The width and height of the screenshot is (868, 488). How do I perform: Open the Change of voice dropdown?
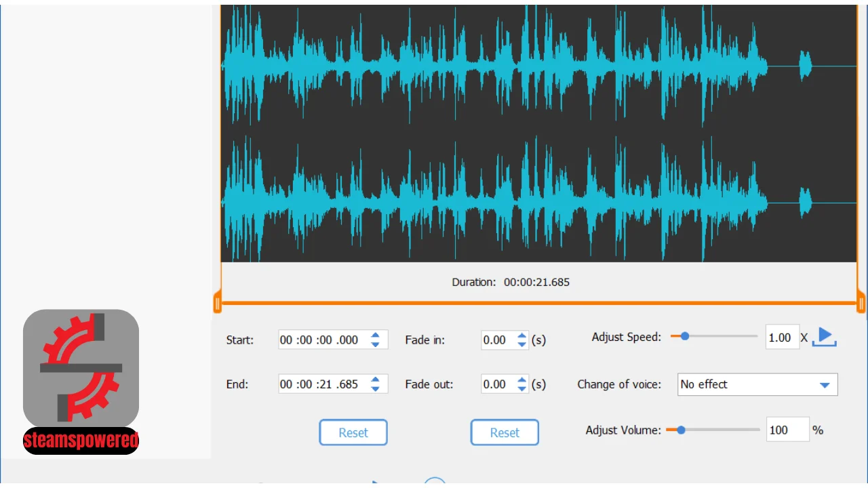(757, 384)
